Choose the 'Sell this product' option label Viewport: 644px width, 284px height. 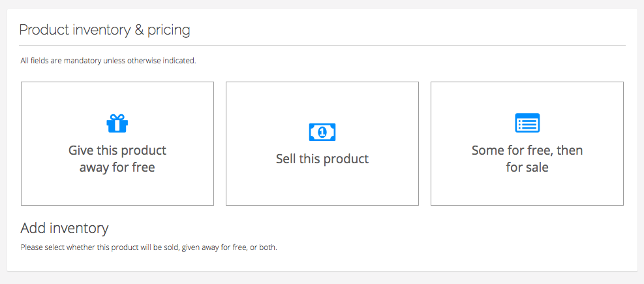322,159
